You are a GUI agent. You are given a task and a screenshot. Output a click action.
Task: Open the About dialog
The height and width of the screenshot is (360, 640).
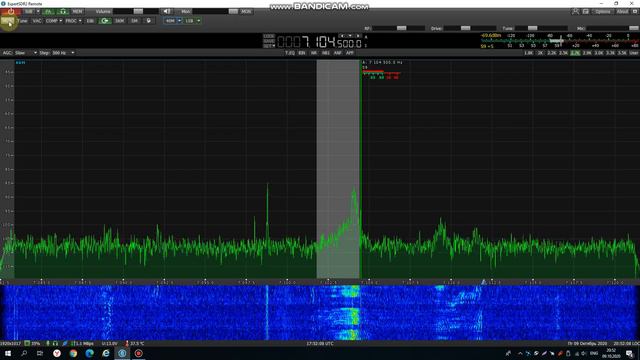tap(622, 11)
